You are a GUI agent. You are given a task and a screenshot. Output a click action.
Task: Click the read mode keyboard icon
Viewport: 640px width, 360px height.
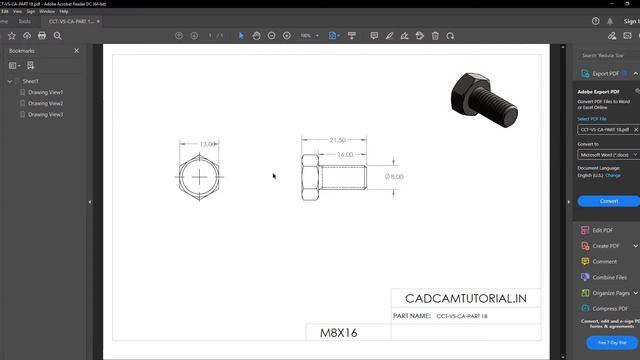(351, 36)
